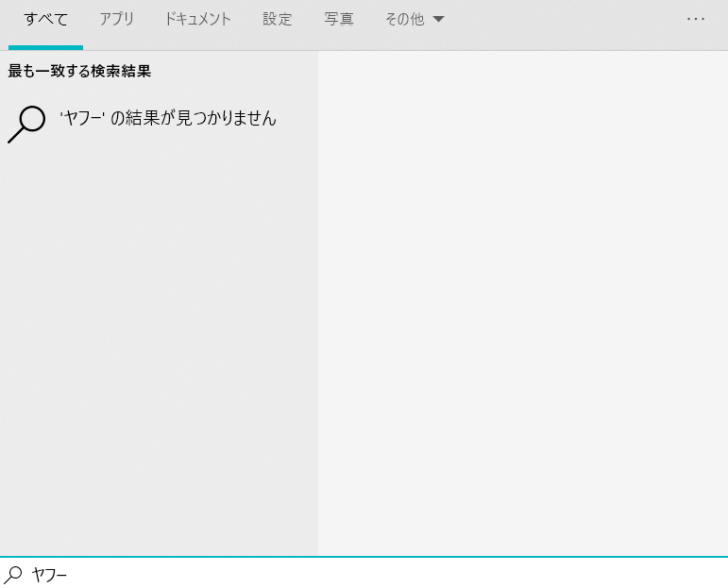The height and width of the screenshot is (588, 728).
Task: Expand the その他 dropdown
Action: point(415,20)
